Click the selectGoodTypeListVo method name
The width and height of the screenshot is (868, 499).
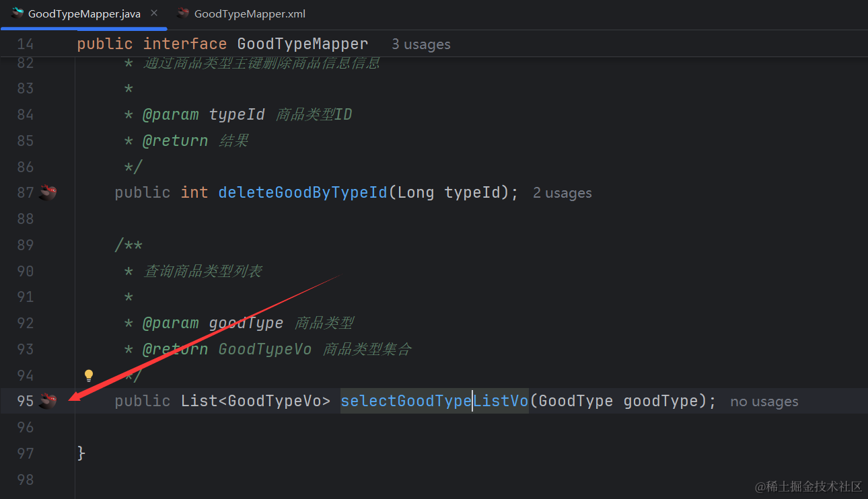[434, 401]
